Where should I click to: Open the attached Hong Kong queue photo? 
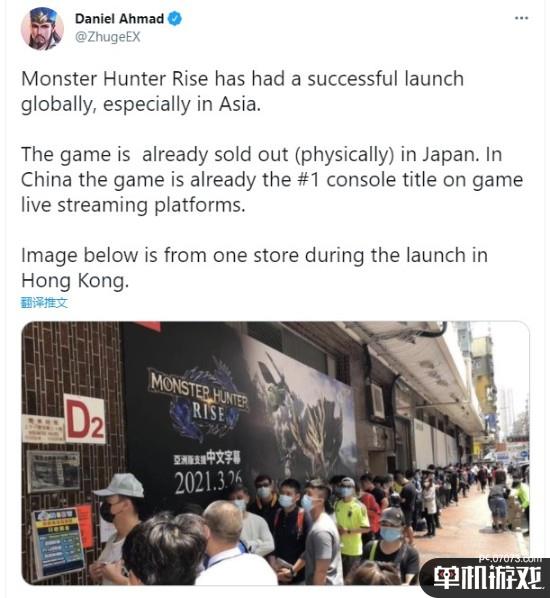click(275, 453)
